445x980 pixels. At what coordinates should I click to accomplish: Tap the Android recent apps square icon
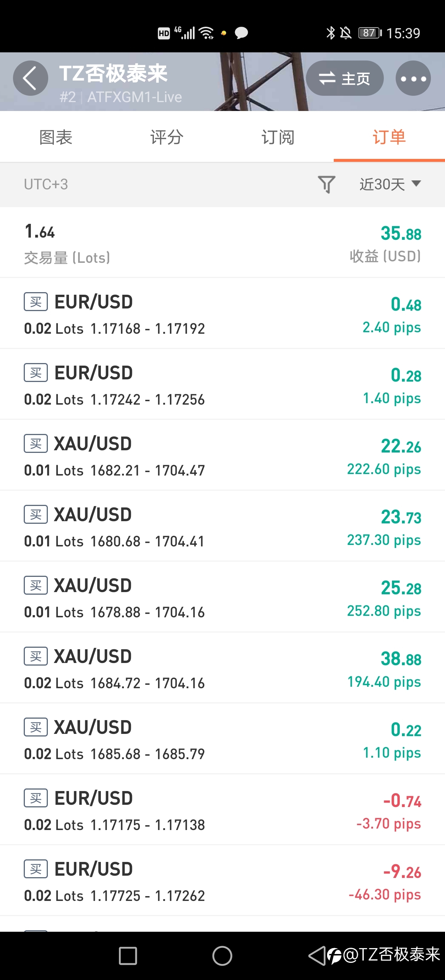(128, 955)
